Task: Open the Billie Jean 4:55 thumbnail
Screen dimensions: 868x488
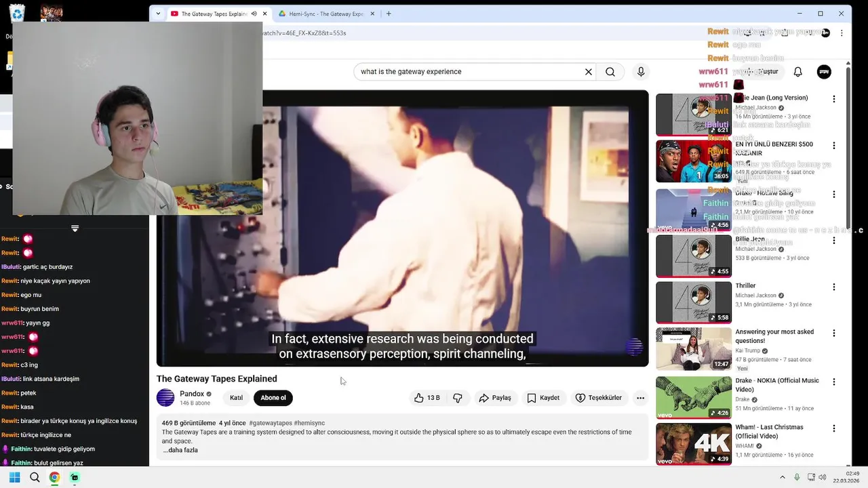Action: click(x=694, y=256)
